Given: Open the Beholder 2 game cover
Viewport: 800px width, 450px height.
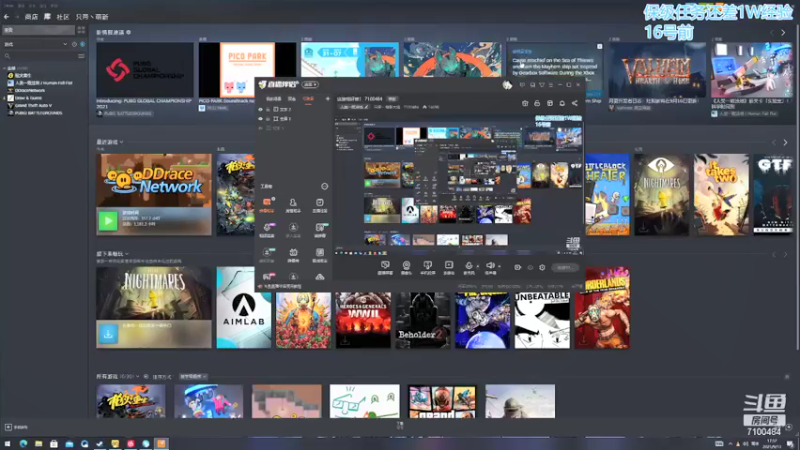Looking at the screenshot, I should pos(423,320).
